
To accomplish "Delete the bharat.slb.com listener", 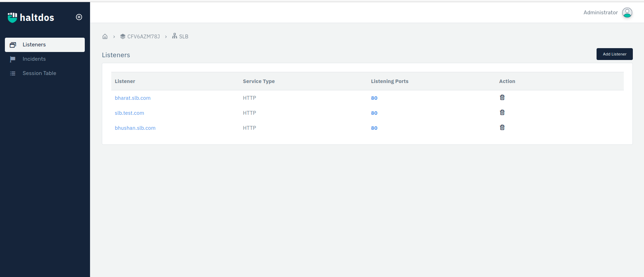I will pos(502,97).
